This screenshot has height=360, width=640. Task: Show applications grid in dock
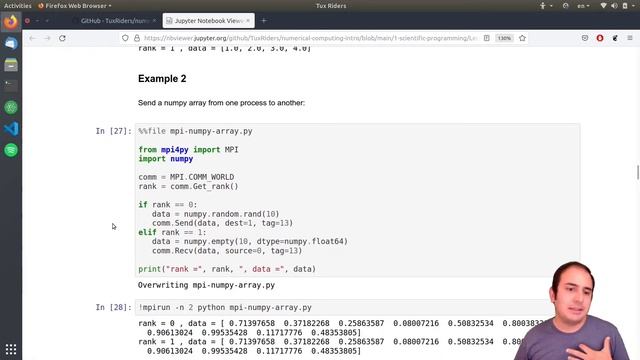click(x=11, y=349)
